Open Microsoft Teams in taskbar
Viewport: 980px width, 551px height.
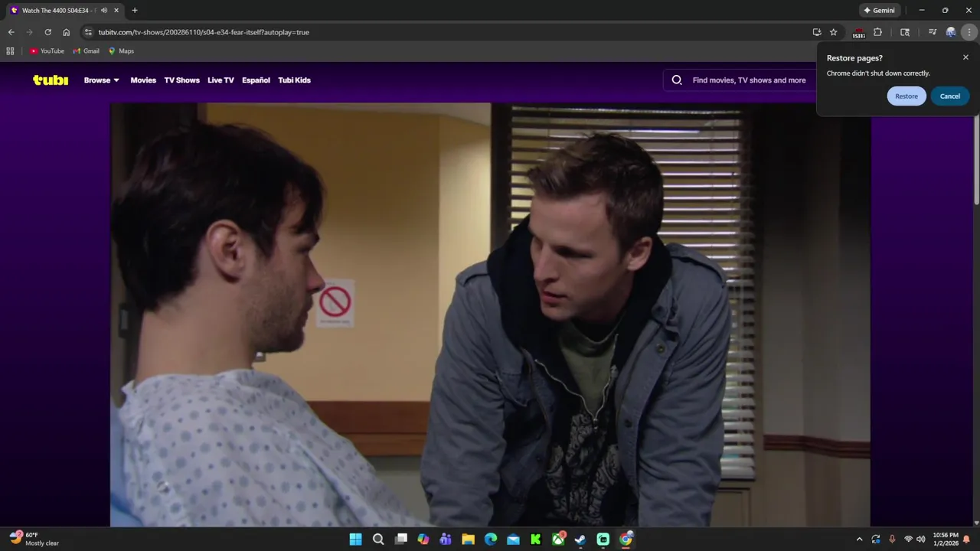[446, 540]
